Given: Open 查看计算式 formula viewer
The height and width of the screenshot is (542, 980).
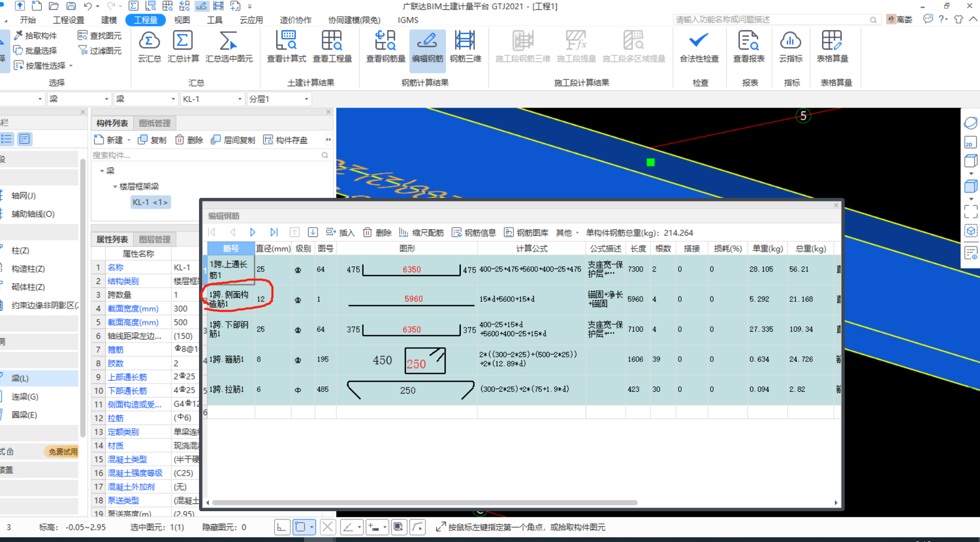Looking at the screenshot, I should pyautogui.click(x=286, y=47).
